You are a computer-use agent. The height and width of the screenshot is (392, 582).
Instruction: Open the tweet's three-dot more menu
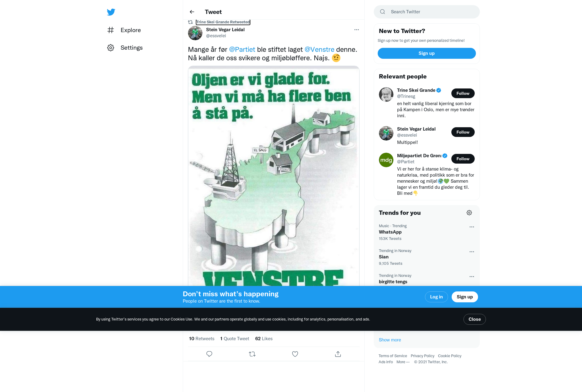point(356,30)
